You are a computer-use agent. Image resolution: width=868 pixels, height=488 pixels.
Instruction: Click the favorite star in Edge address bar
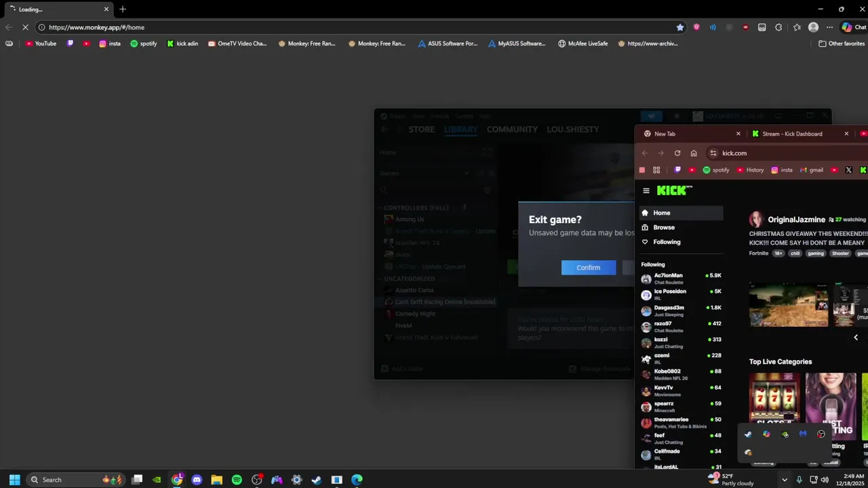(x=679, y=27)
